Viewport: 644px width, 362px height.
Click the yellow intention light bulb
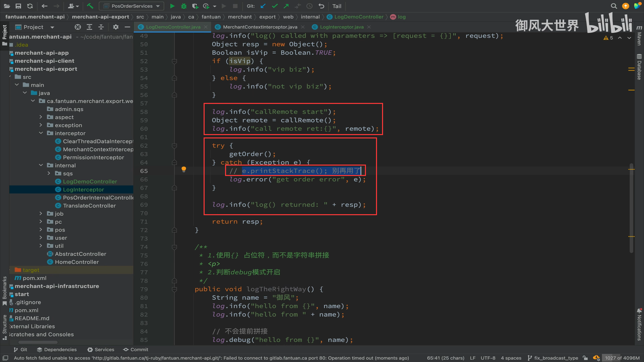[x=184, y=169]
